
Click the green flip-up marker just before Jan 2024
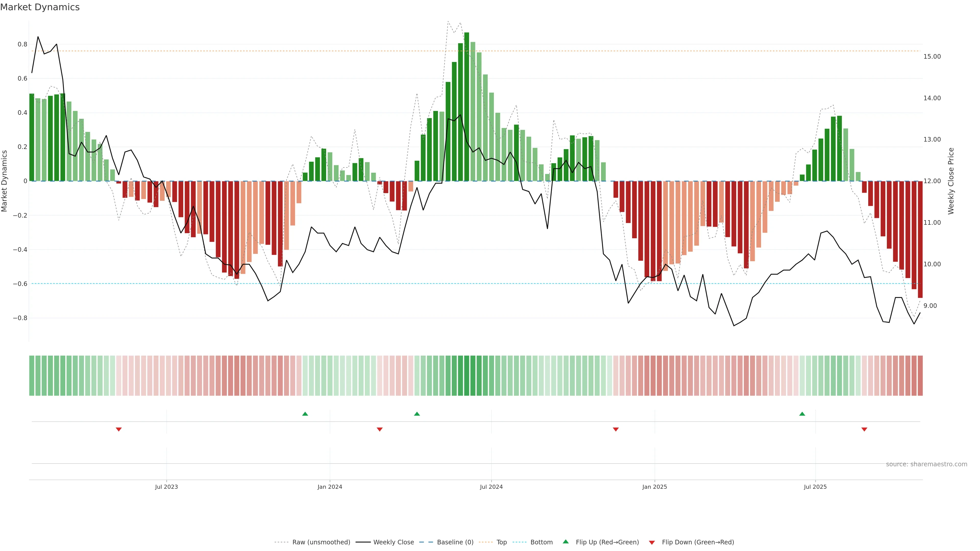[x=305, y=414]
